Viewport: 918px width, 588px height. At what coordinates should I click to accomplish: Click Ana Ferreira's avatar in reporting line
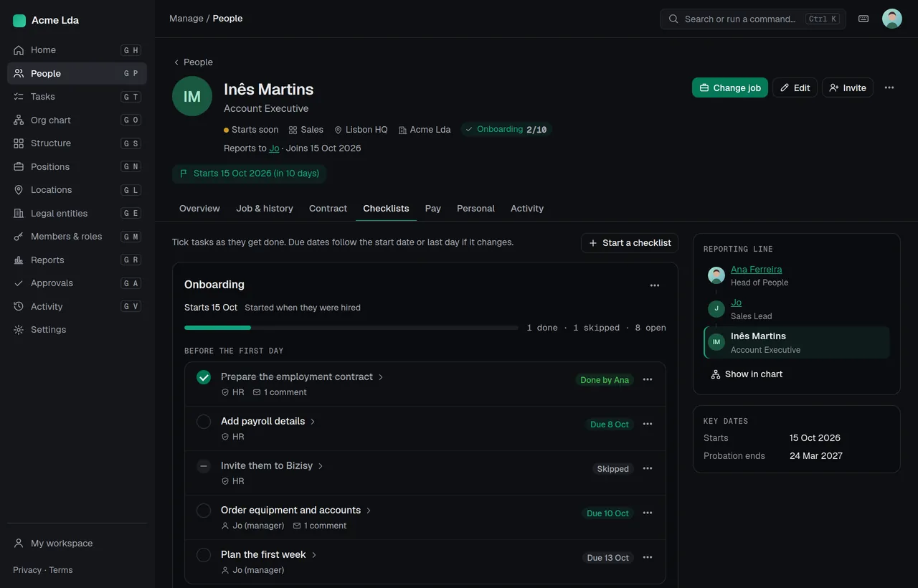coord(716,275)
